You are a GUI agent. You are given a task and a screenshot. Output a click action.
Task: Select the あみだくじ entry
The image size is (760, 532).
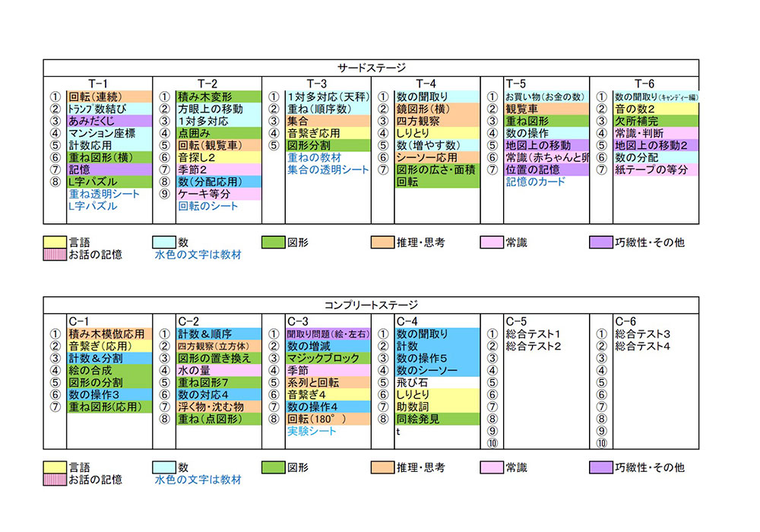click(x=109, y=121)
